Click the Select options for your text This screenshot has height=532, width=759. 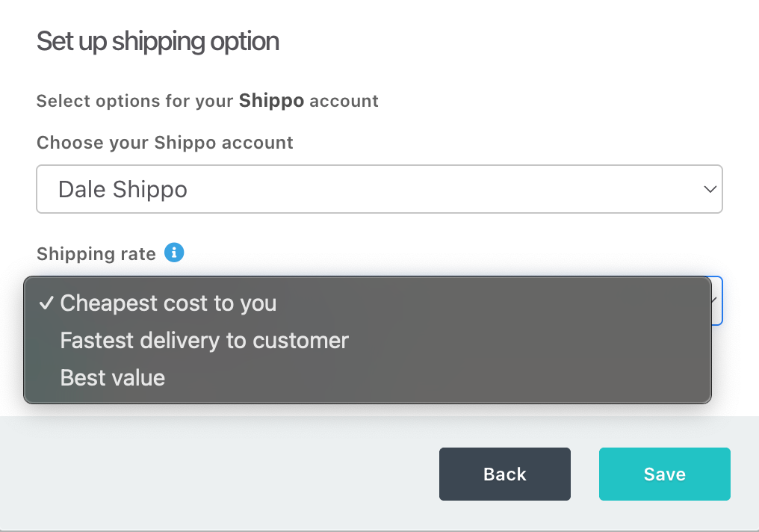pos(135,101)
